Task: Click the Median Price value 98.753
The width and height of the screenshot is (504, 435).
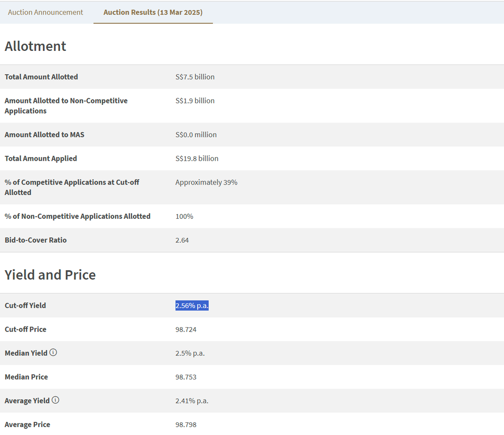Action: (185, 377)
